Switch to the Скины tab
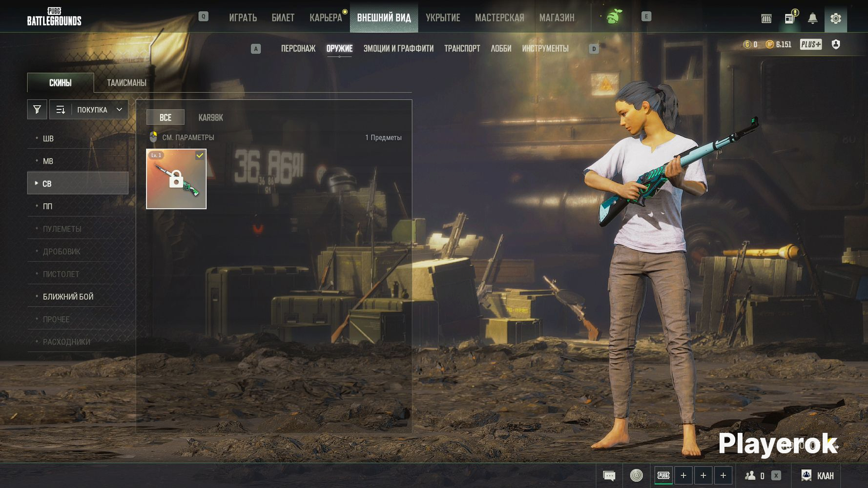 pyautogui.click(x=61, y=83)
